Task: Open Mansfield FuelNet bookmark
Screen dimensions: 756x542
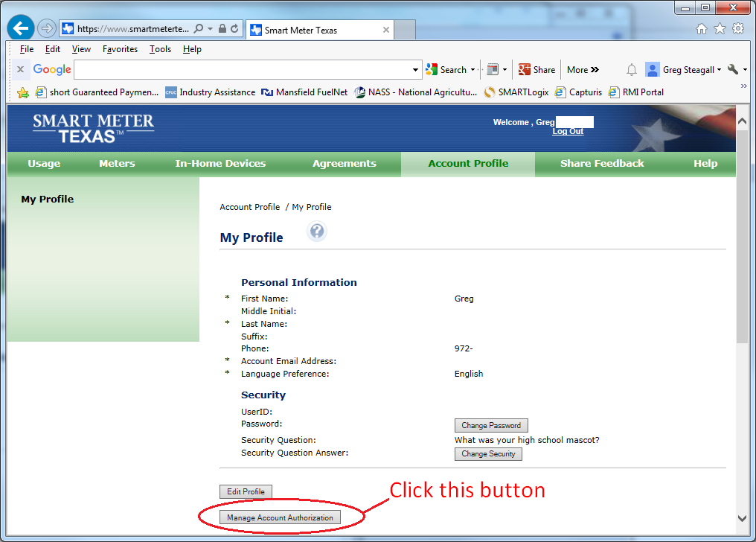Action: pos(304,92)
